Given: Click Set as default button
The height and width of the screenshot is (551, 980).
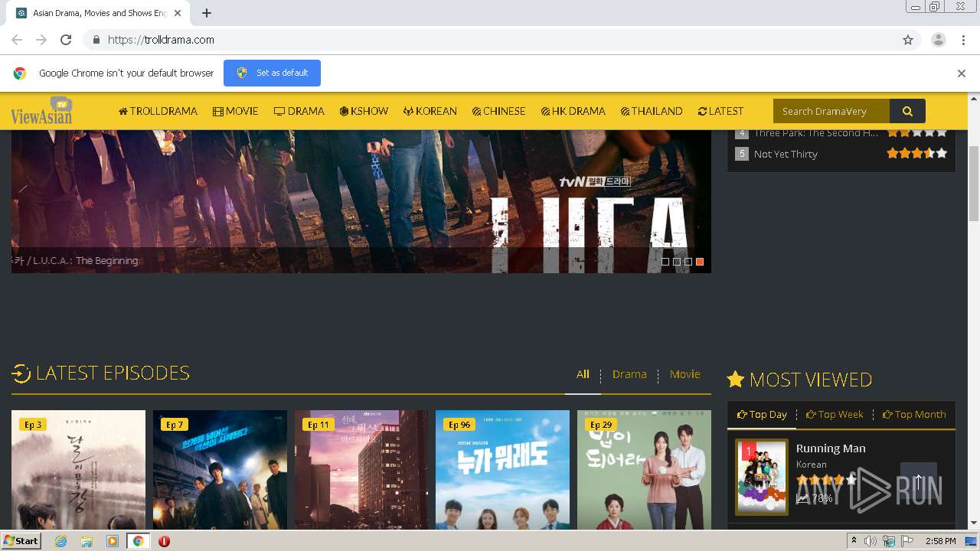Looking at the screenshot, I should tap(272, 73).
